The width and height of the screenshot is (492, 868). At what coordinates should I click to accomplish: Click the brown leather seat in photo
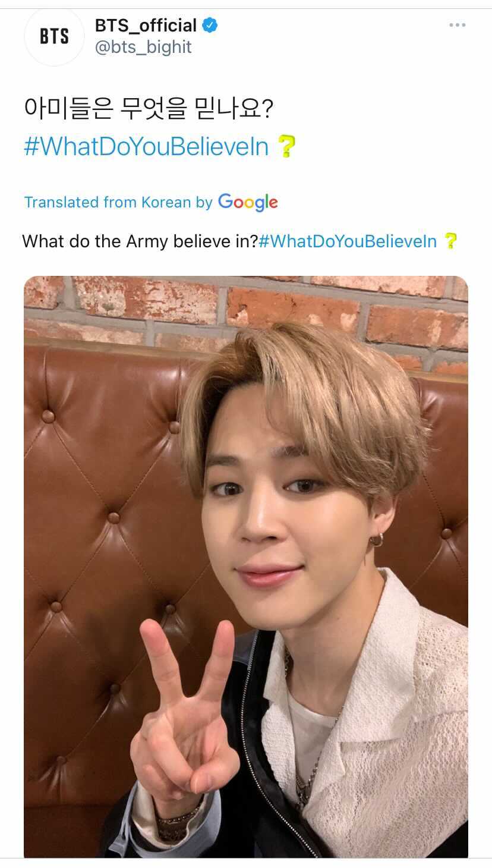pos(101,535)
